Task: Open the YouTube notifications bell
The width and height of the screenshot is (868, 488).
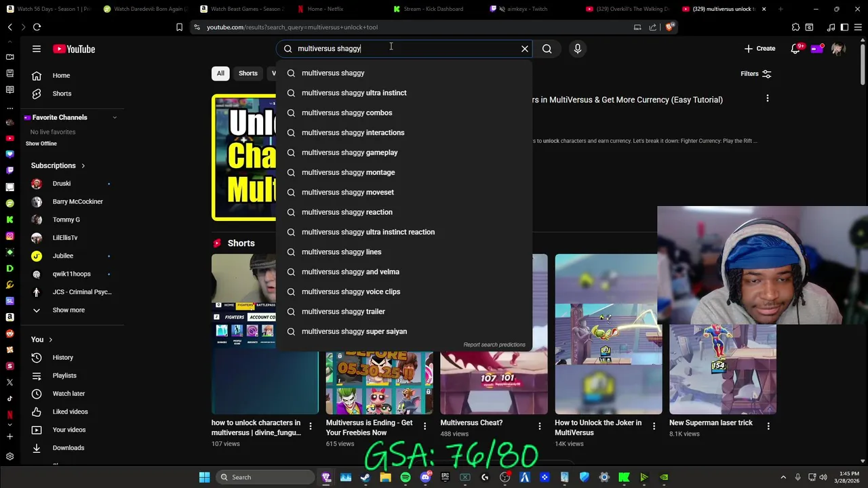Action: pyautogui.click(x=796, y=49)
